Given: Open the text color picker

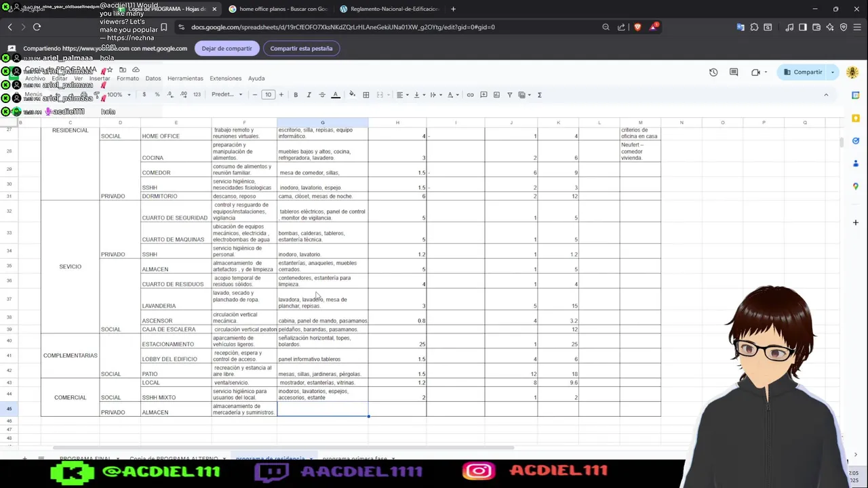Looking at the screenshot, I should (335, 95).
